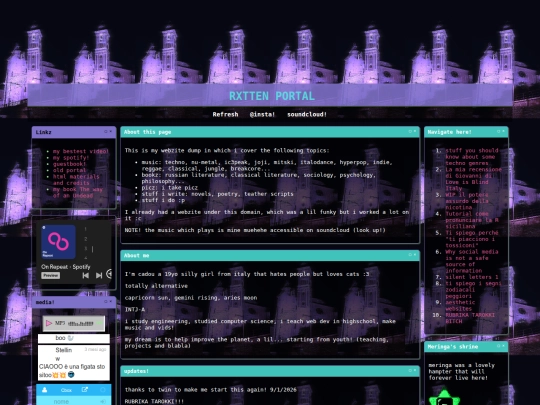This screenshot has height=405, width=540.
Task: Click x icon in About this page header
Action: pyautogui.click(x=415, y=132)
